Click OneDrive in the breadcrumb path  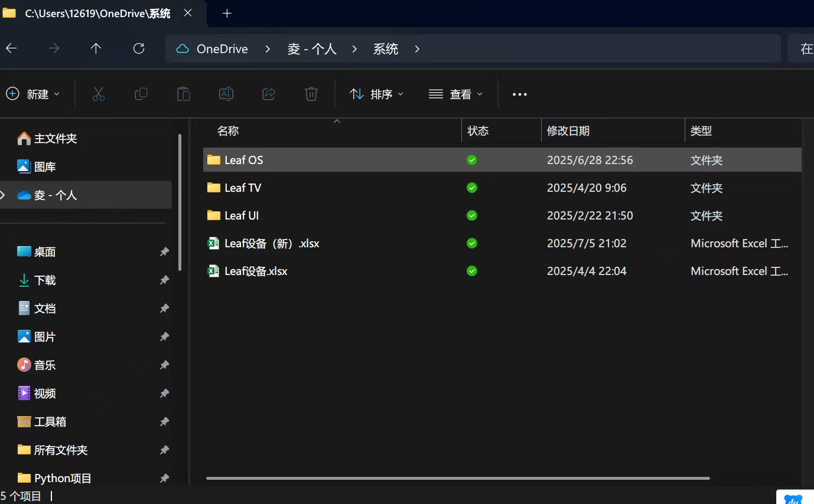click(x=222, y=49)
